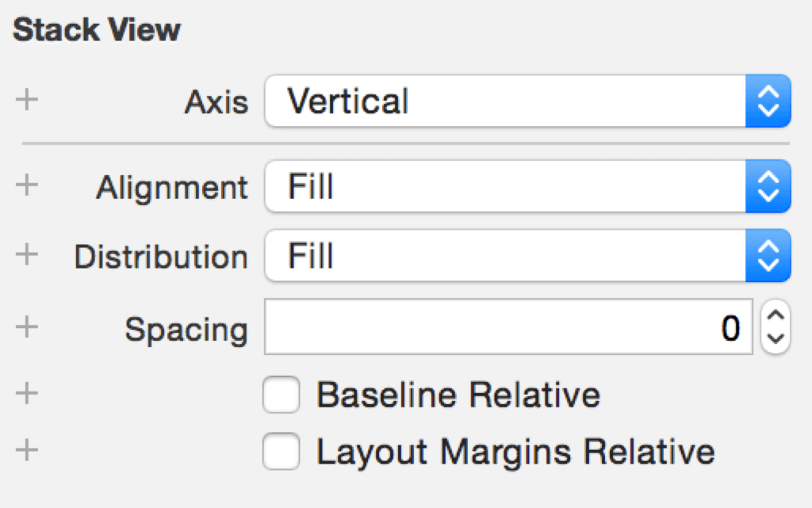Click the plus icon beside Baseline Relative
Image resolution: width=812 pixels, height=508 pixels.
(x=28, y=392)
